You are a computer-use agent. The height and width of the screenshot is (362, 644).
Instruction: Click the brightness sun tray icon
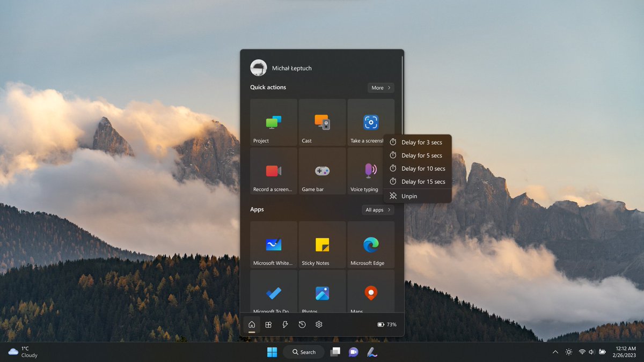569,352
